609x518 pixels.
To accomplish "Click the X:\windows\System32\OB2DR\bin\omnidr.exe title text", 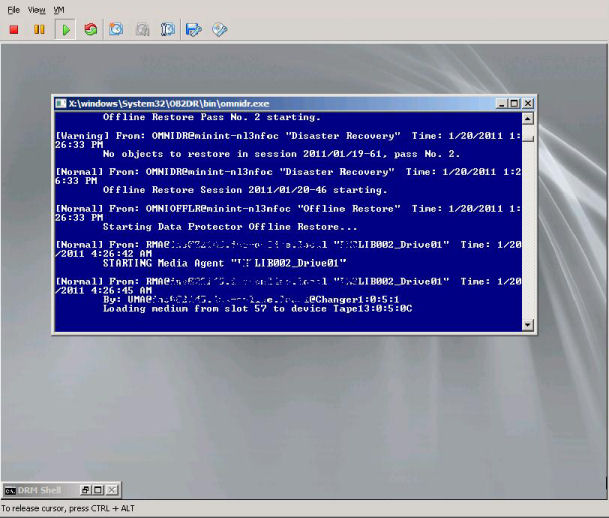I will pyautogui.click(x=169, y=103).
